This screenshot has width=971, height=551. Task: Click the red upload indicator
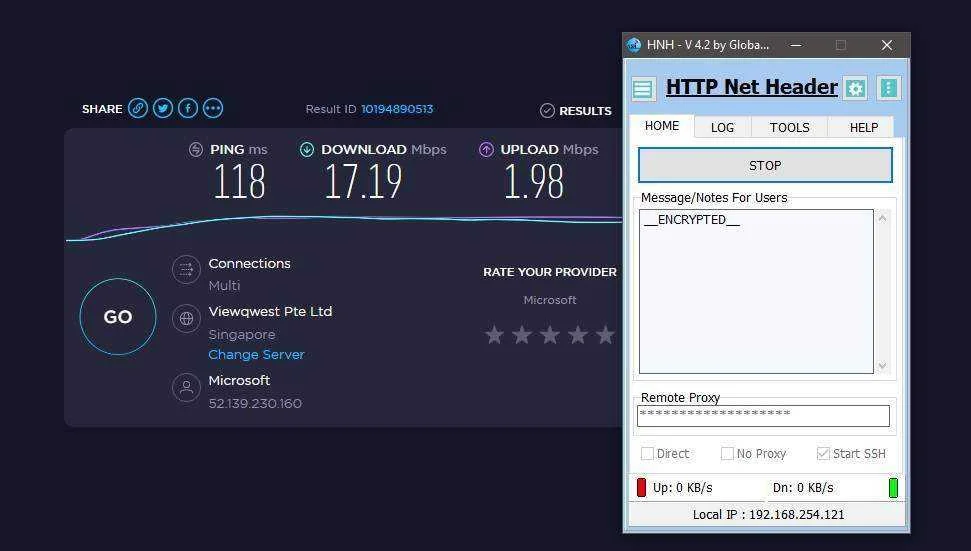(x=642, y=487)
